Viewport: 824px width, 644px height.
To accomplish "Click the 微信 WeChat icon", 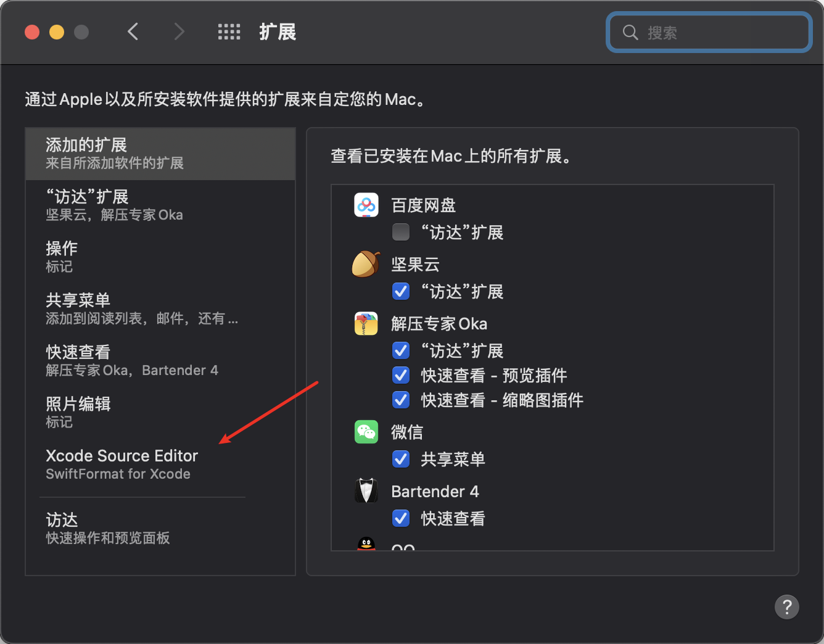I will tap(366, 432).
